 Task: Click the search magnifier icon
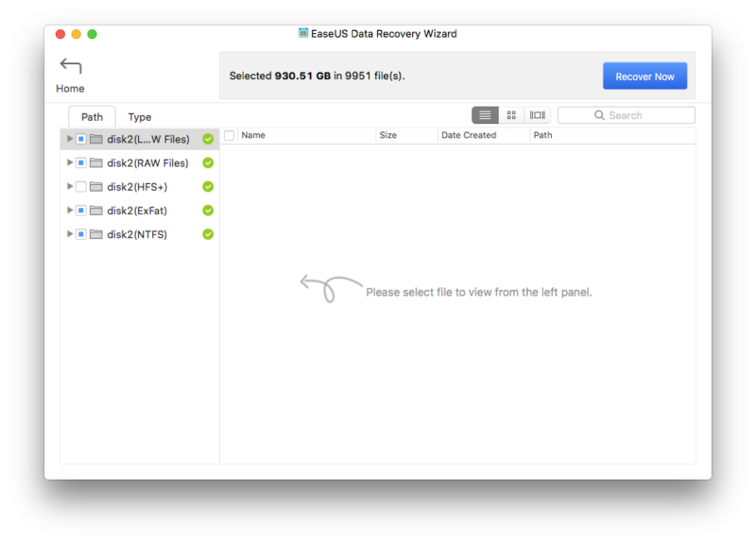599,115
